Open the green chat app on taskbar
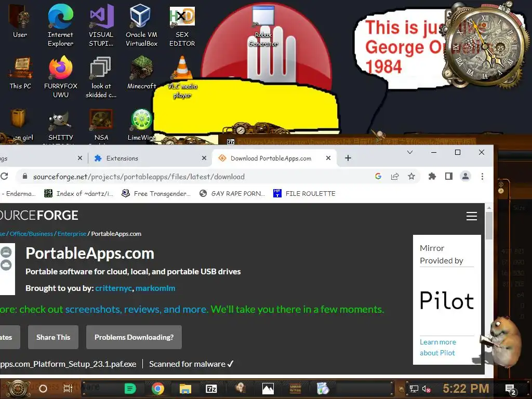532x399 pixels. click(x=130, y=389)
